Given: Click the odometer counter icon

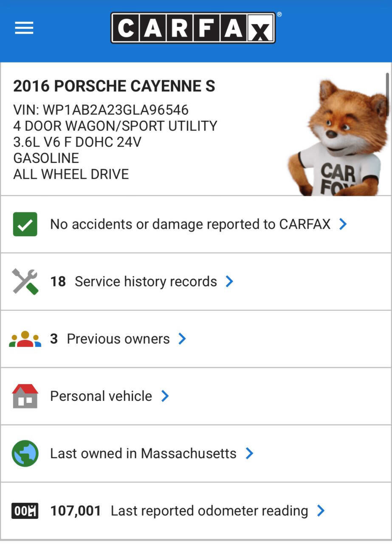Looking at the screenshot, I should coord(25,511).
